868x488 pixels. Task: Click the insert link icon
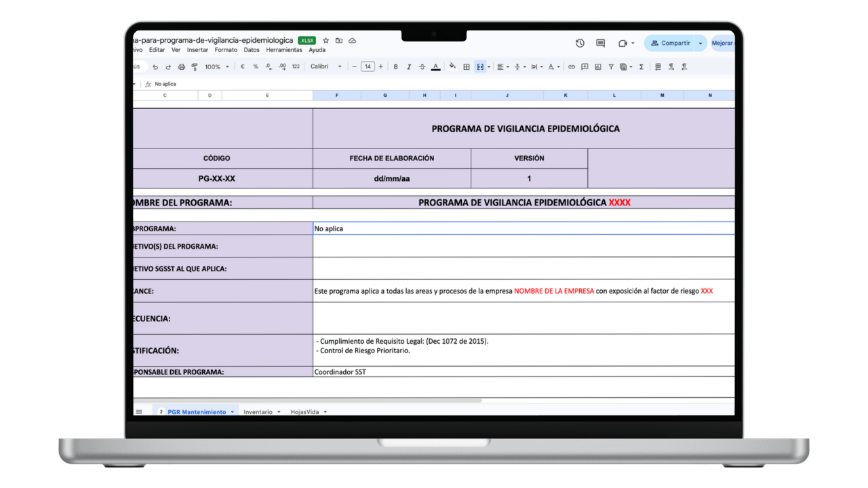(572, 66)
